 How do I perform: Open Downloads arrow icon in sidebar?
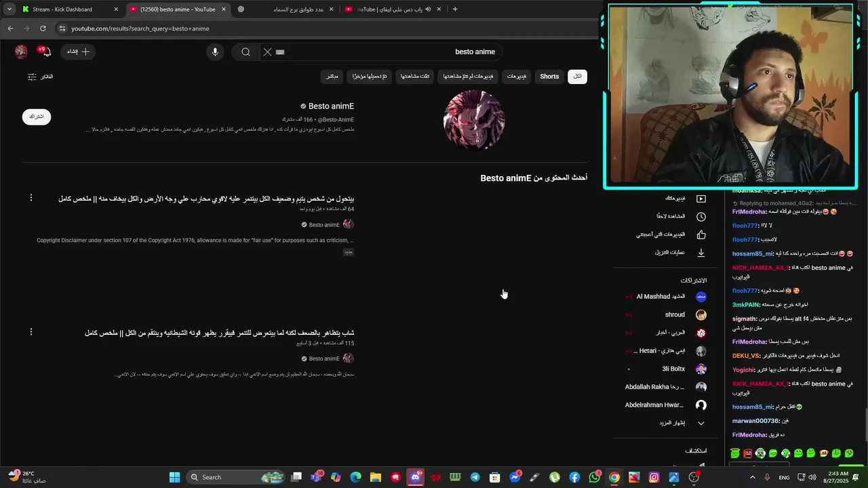coord(701,253)
